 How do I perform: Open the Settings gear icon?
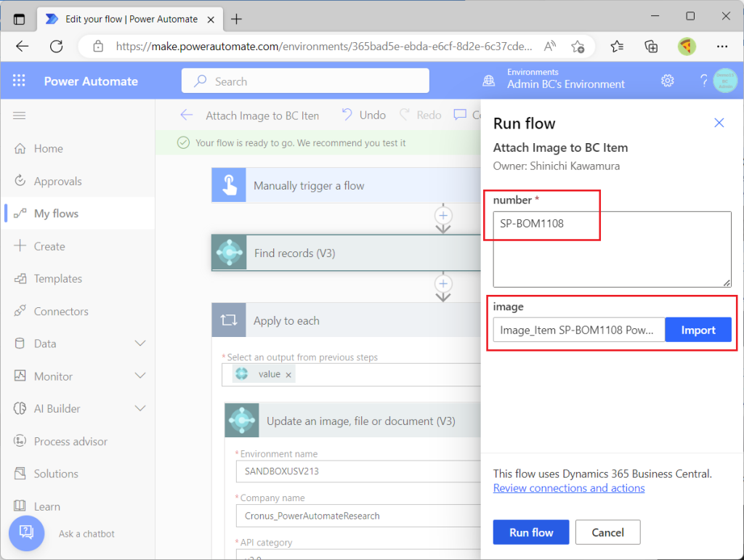tap(668, 81)
